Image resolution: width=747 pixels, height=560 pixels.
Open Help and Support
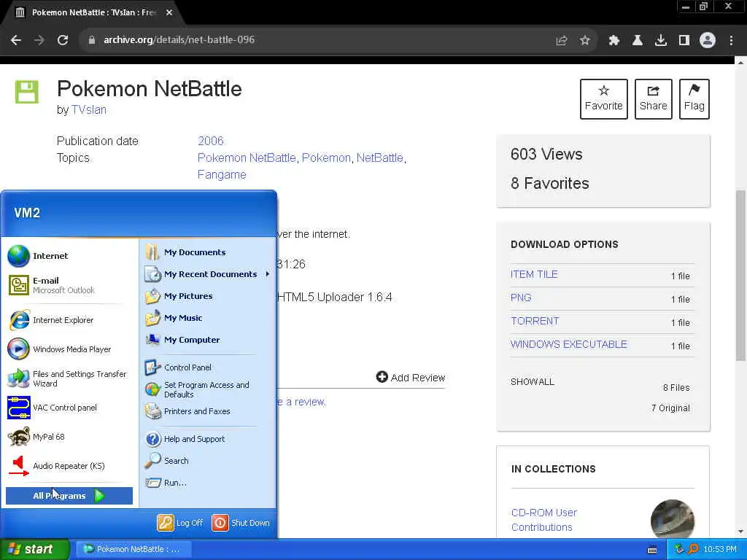(185, 438)
